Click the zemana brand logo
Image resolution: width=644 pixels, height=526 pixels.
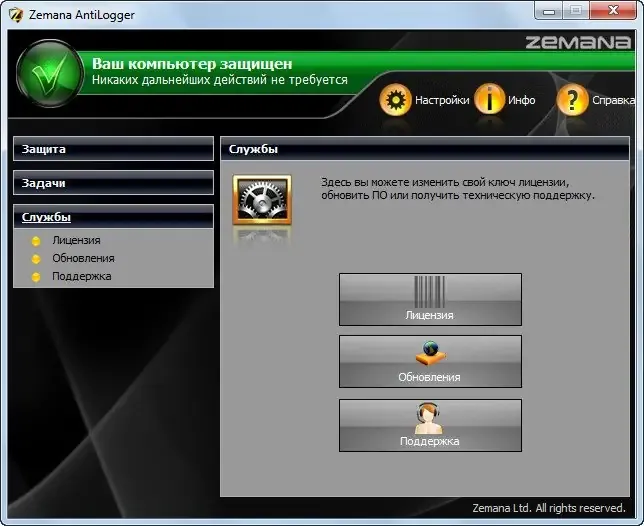(x=578, y=42)
